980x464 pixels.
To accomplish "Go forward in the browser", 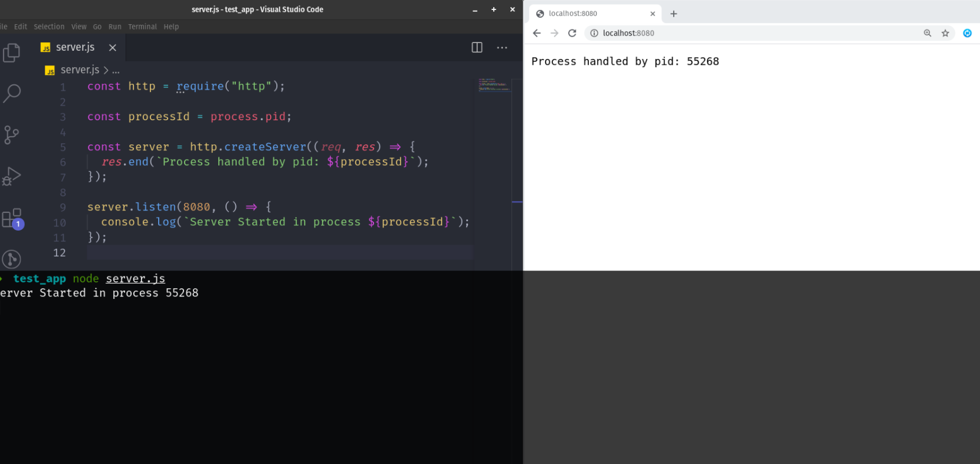I will coord(554,33).
